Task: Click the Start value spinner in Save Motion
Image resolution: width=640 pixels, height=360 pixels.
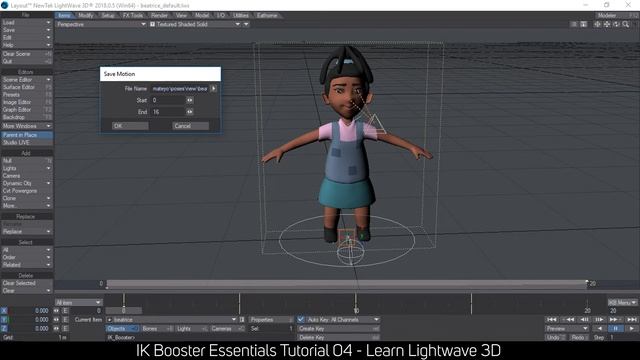Action: 190,100
